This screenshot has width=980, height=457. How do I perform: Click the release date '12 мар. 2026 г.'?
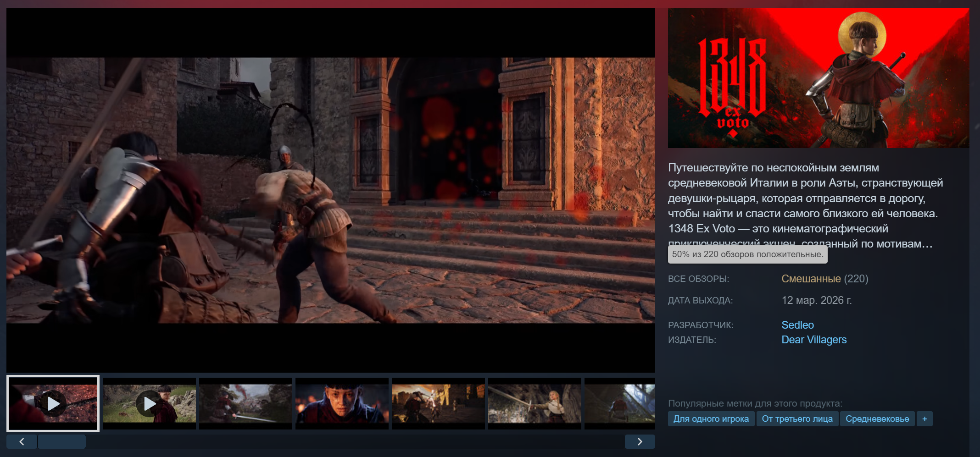pos(817,300)
